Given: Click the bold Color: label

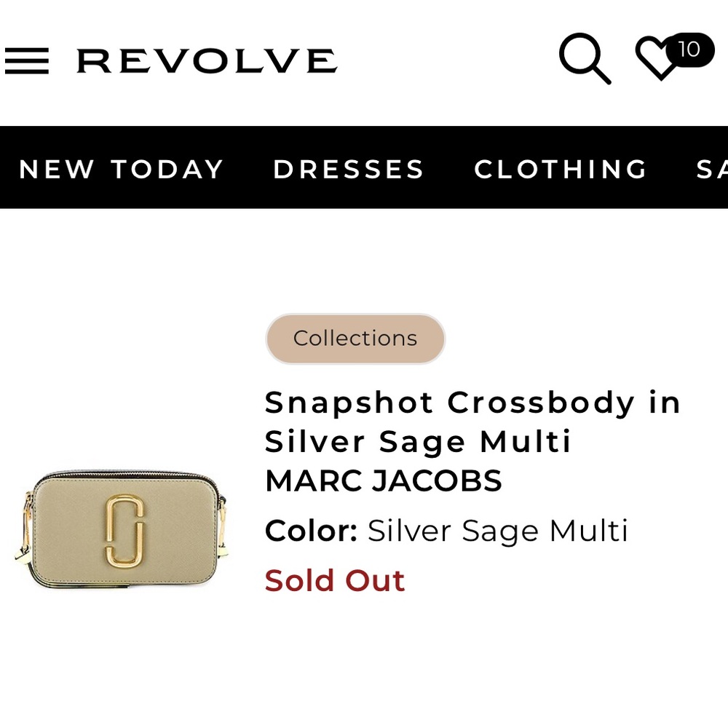Looking at the screenshot, I should tap(311, 531).
